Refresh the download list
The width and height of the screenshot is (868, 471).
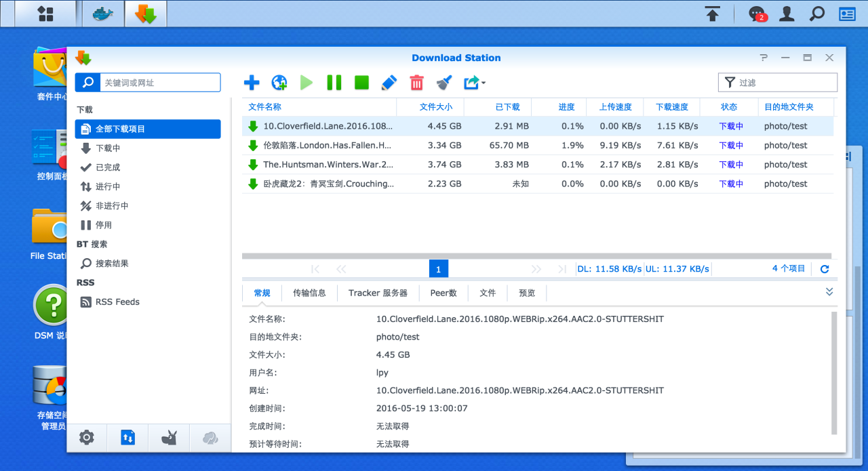[x=825, y=269]
